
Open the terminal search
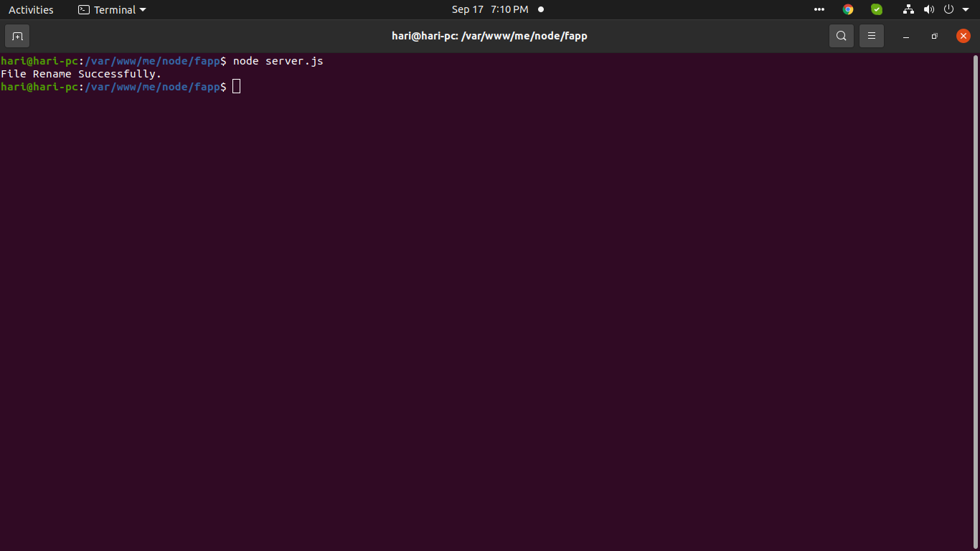click(x=841, y=35)
